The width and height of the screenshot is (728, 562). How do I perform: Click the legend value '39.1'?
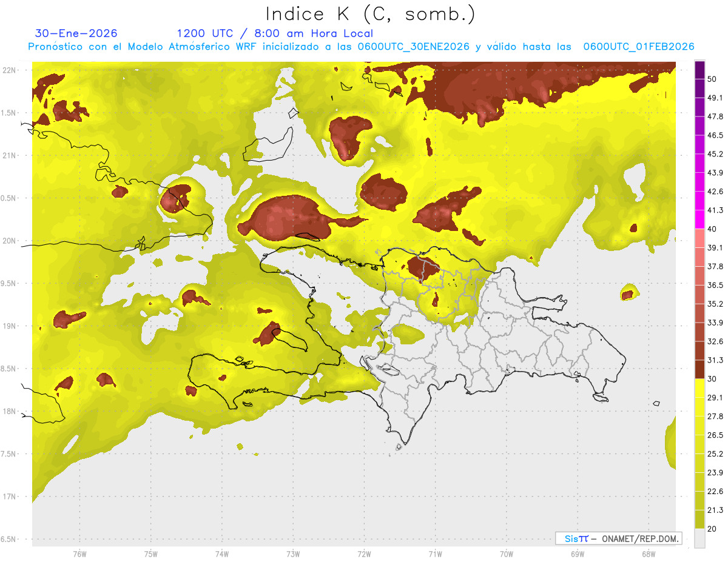(x=715, y=248)
